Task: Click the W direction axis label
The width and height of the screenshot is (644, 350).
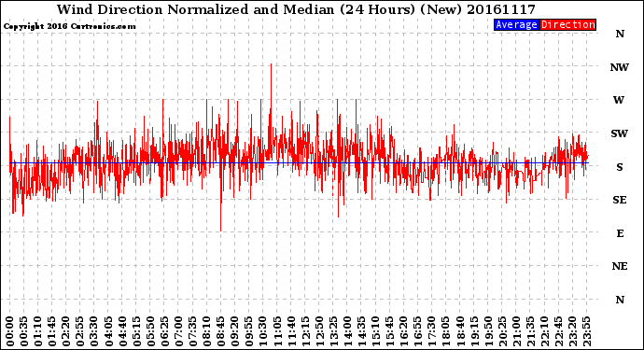Action: [619, 100]
